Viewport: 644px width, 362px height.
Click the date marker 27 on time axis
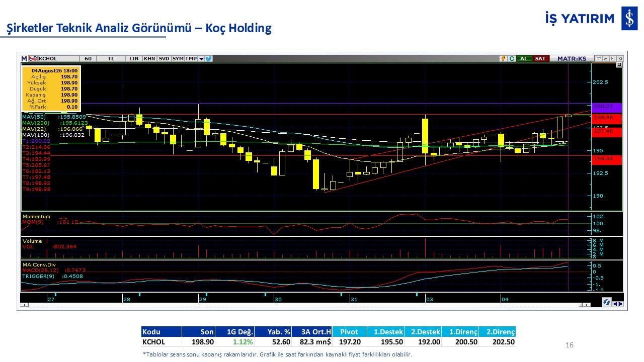[x=51, y=299]
